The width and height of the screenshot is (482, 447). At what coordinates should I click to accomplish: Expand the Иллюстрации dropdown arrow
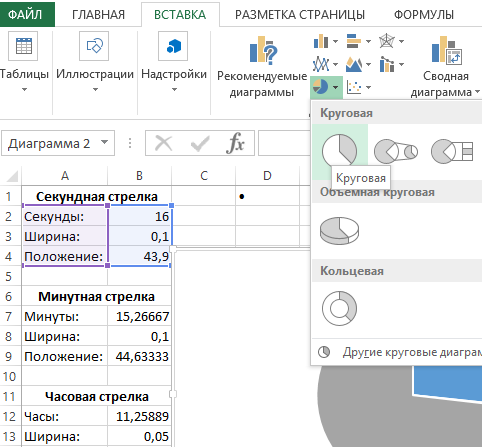coord(95,89)
